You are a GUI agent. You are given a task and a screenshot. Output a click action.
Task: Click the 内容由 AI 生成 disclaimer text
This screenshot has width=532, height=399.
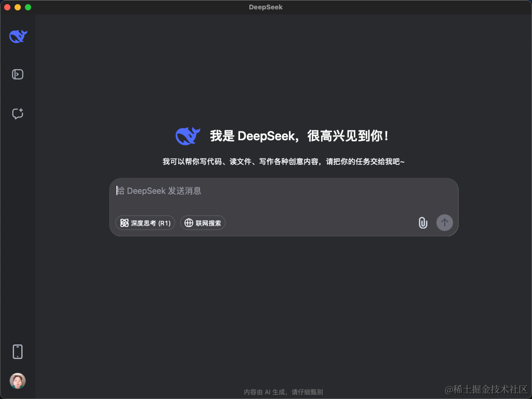click(x=283, y=392)
